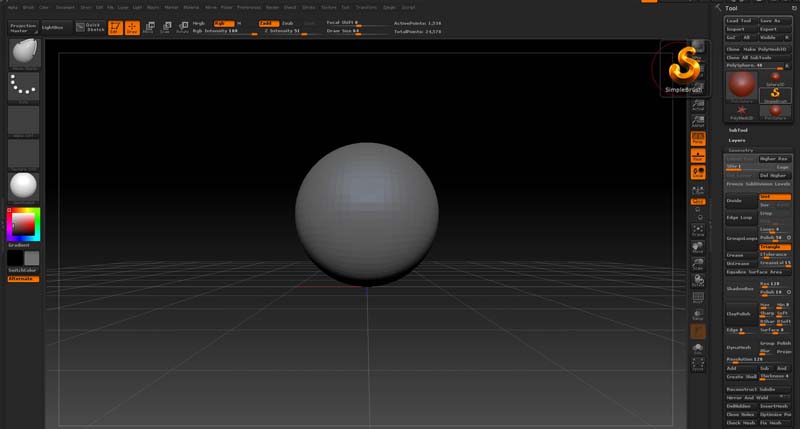The height and width of the screenshot is (429, 800).
Task: Open the Dots stroke type selector
Action: tap(24, 87)
